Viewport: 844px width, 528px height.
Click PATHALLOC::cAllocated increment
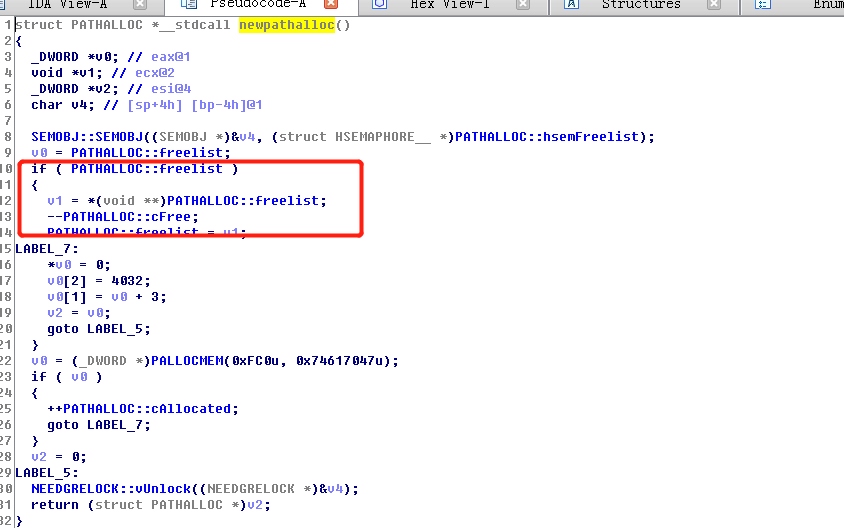coord(143,409)
